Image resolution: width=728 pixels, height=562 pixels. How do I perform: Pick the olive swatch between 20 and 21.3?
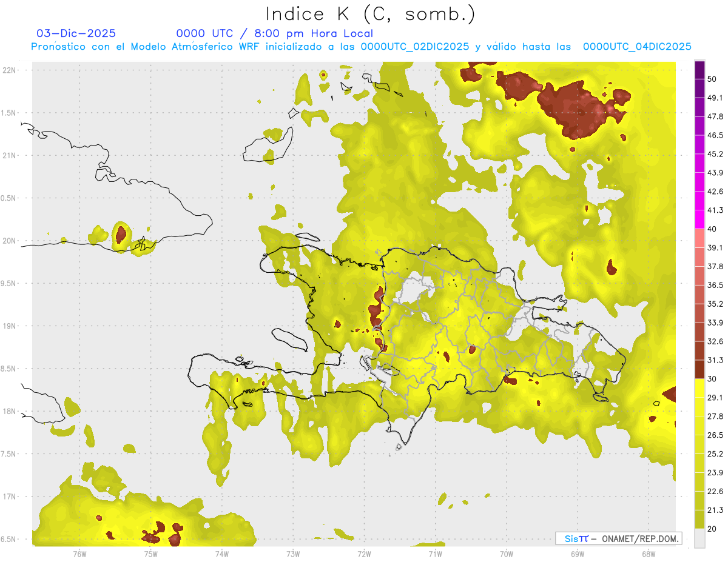(x=699, y=520)
